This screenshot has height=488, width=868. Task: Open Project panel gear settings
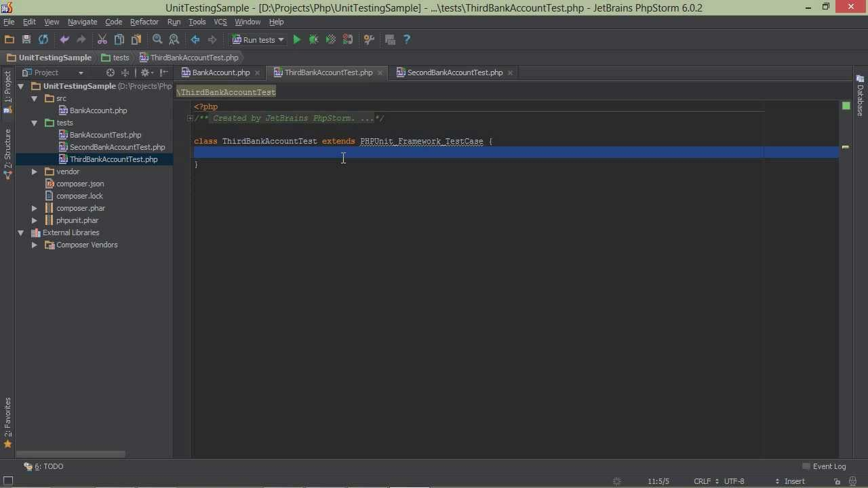pyautogui.click(x=146, y=73)
